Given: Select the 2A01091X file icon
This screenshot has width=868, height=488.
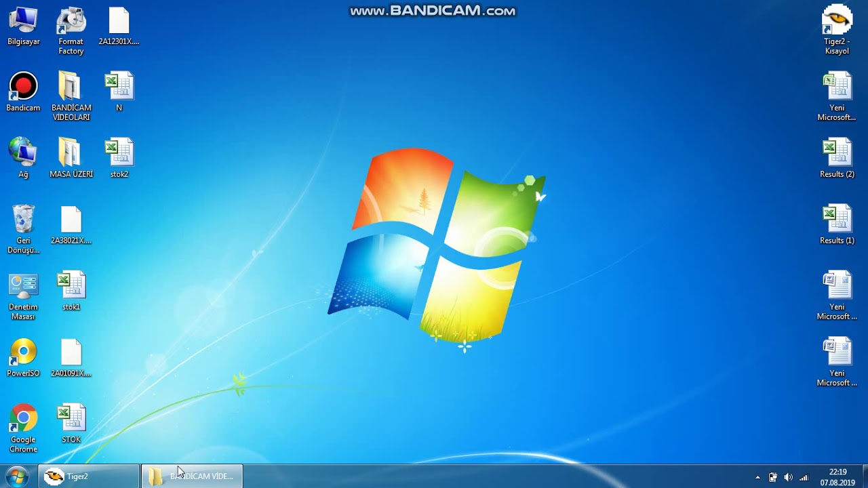Looking at the screenshot, I should pos(71,358).
